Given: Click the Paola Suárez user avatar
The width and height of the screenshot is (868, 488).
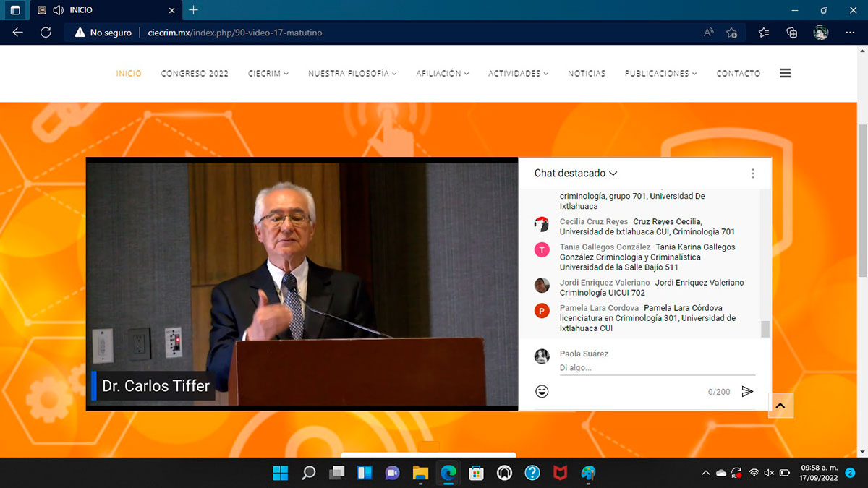Looking at the screenshot, I should pyautogui.click(x=542, y=356).
